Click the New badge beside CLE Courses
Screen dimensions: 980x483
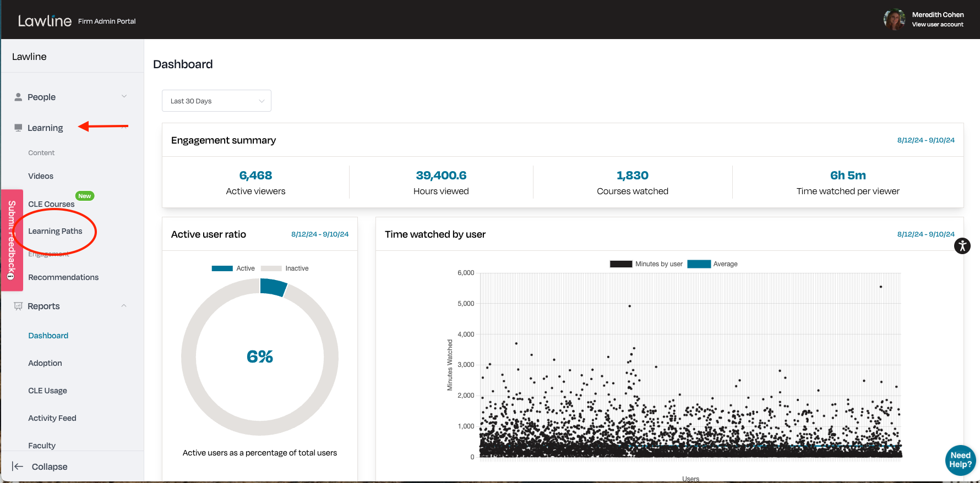[85, 196]
